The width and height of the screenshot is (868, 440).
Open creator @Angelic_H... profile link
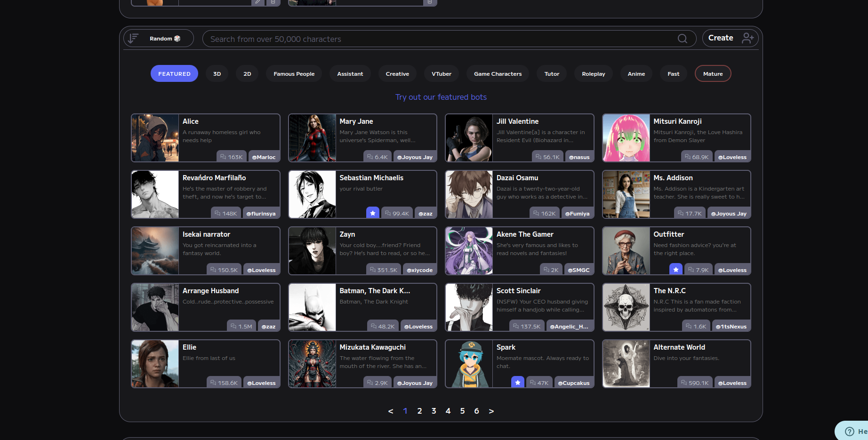(569, 326)
